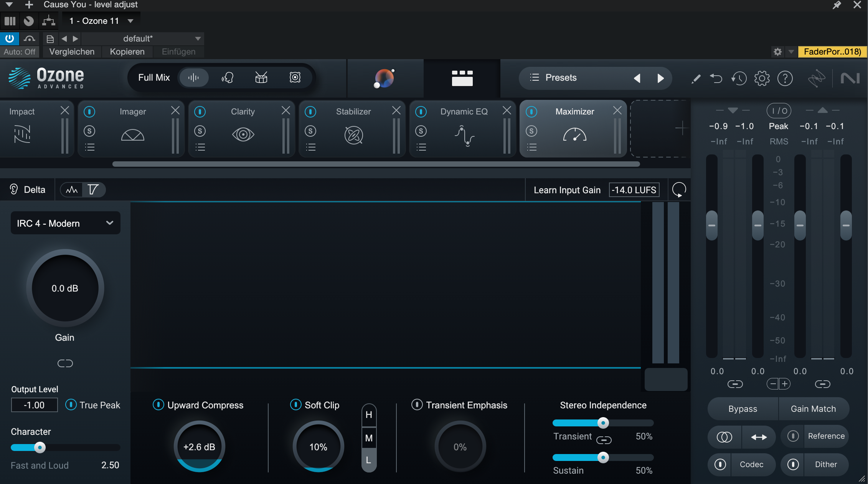Select the bass target icon
Screen dimensions: 868x484
tap(295, 78)
